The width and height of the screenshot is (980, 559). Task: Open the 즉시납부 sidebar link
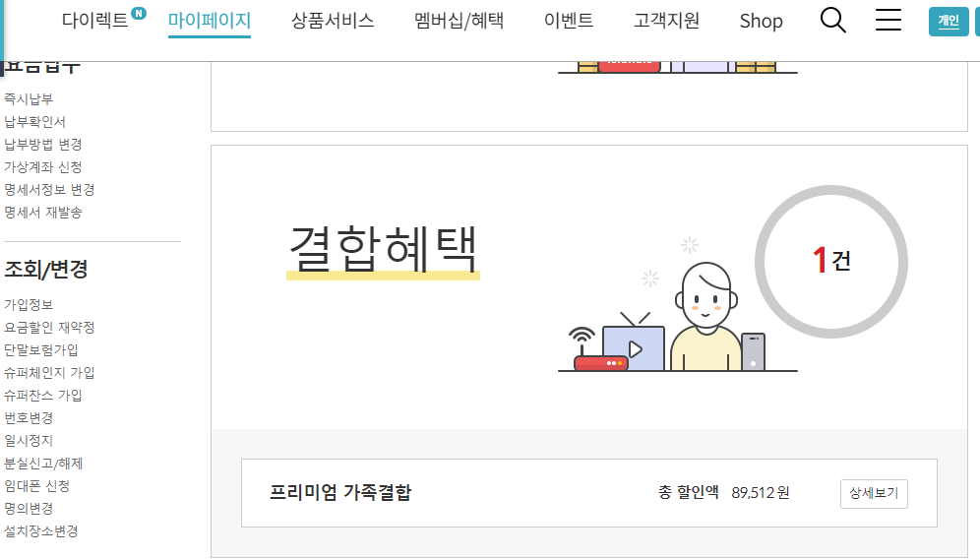29,98
